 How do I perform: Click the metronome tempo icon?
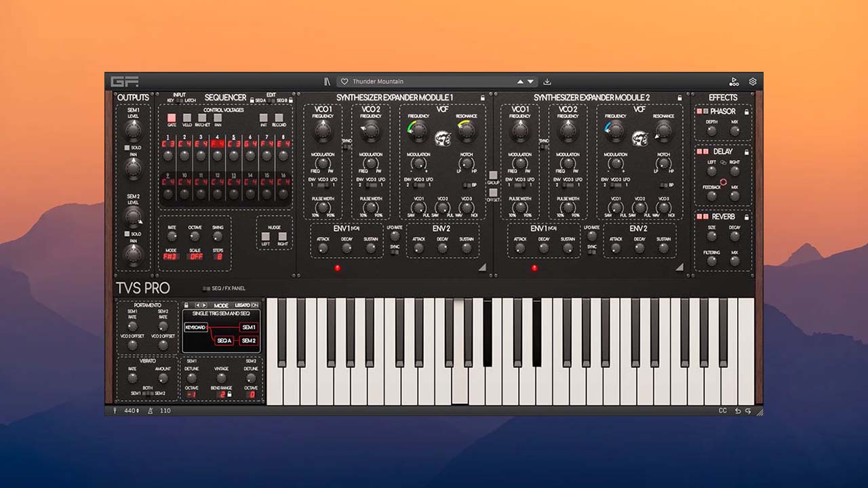[150, 410]
